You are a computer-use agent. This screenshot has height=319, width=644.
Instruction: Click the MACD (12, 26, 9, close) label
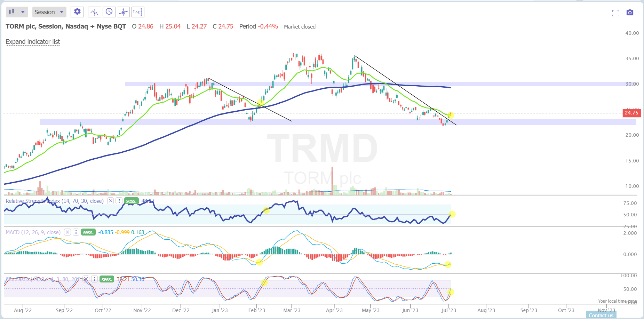tap(33, 232)
